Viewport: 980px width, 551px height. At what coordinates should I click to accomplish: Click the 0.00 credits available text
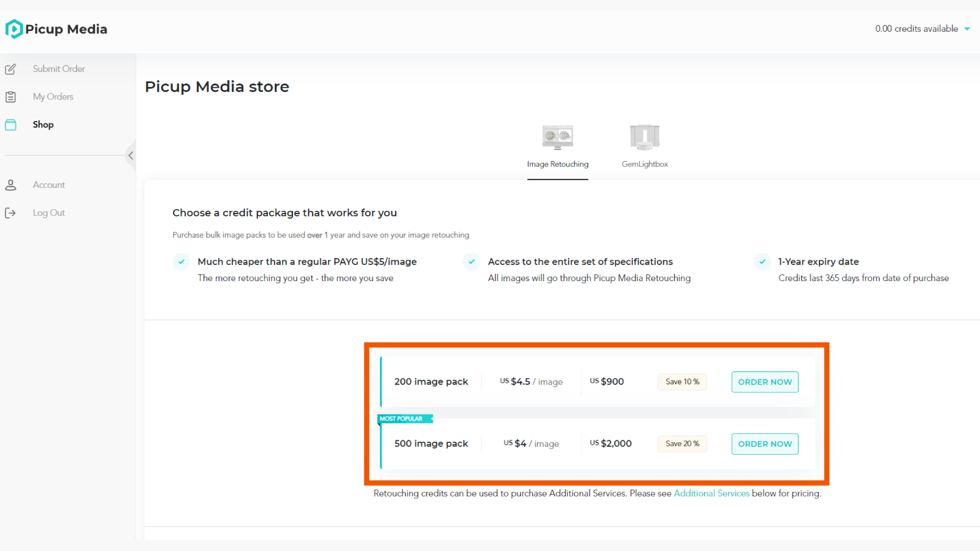pos(916,29)
